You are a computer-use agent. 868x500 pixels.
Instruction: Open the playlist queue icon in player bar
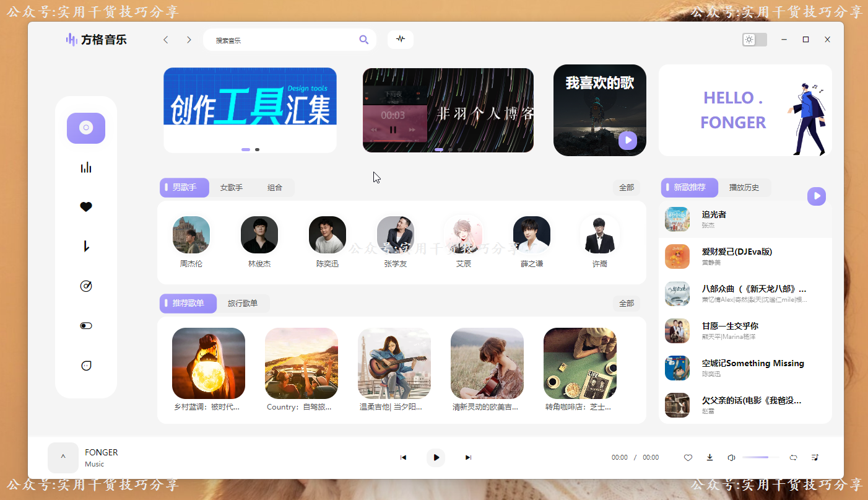[815, 457]
